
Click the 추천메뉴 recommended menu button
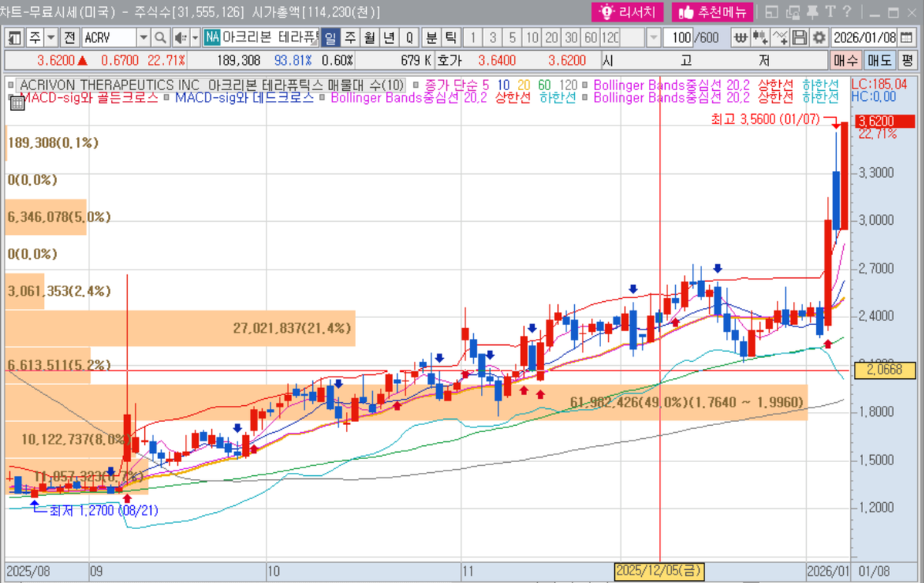[x=712, y=12]
